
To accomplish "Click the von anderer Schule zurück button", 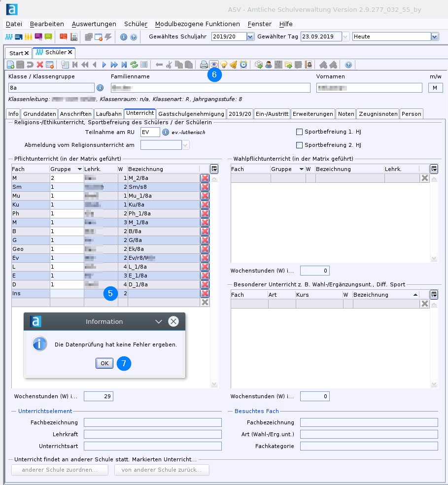I will click(162, 470).
